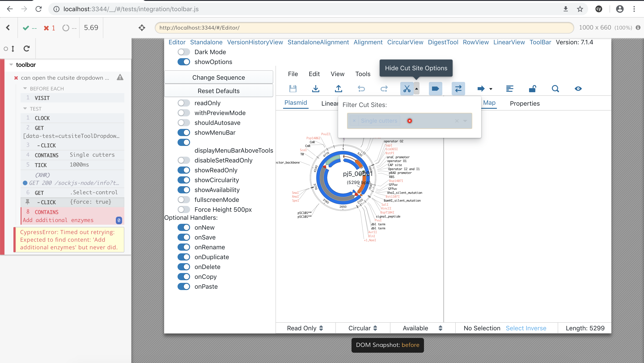The height and width of the screenshot is (363, 644).
Task: Click the magnifier search icon
Action: click(x=555, y=89)
